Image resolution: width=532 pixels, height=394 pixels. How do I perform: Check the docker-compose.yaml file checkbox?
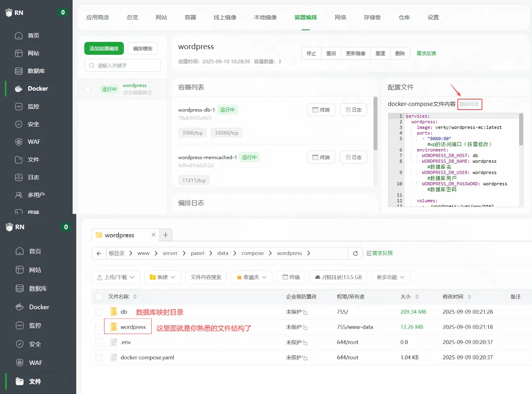99,357
